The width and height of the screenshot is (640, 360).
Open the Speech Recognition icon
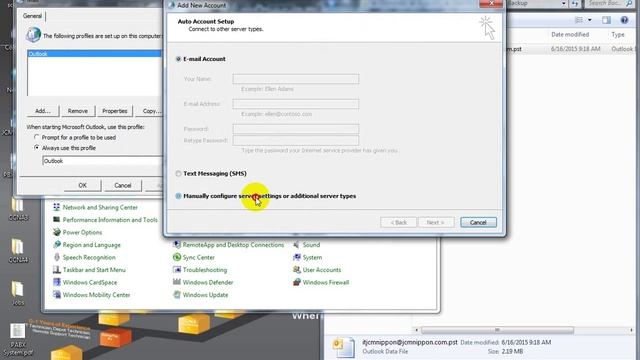pos(57,257)
